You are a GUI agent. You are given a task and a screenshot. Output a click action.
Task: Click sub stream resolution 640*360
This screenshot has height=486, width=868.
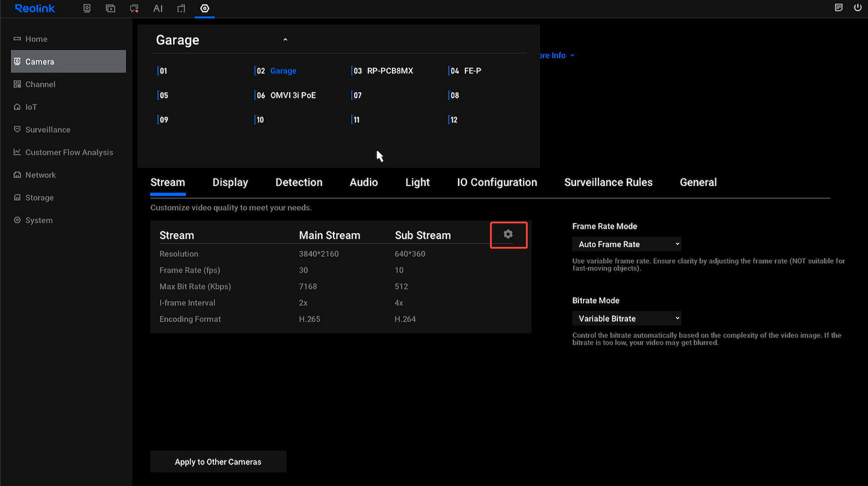coord(410,254)
